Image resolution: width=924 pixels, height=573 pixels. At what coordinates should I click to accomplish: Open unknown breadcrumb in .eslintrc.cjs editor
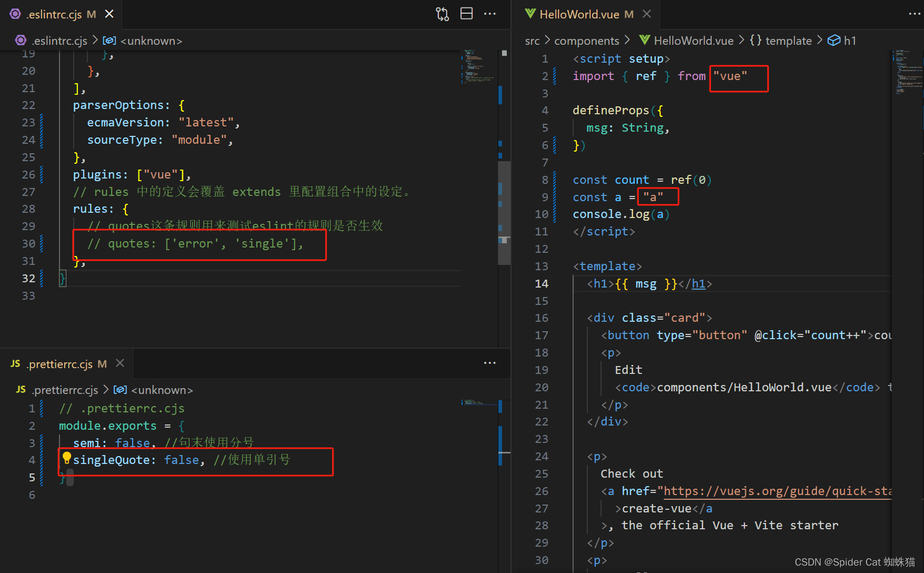pyautogui.click(x=151, y=41)
